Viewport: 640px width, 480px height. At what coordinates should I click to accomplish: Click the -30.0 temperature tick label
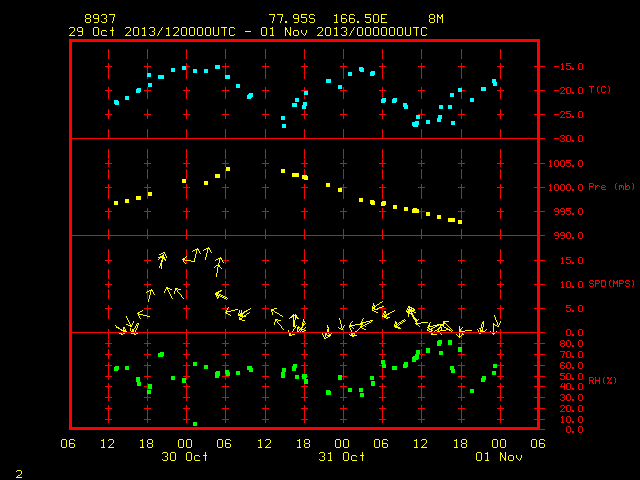568,139
